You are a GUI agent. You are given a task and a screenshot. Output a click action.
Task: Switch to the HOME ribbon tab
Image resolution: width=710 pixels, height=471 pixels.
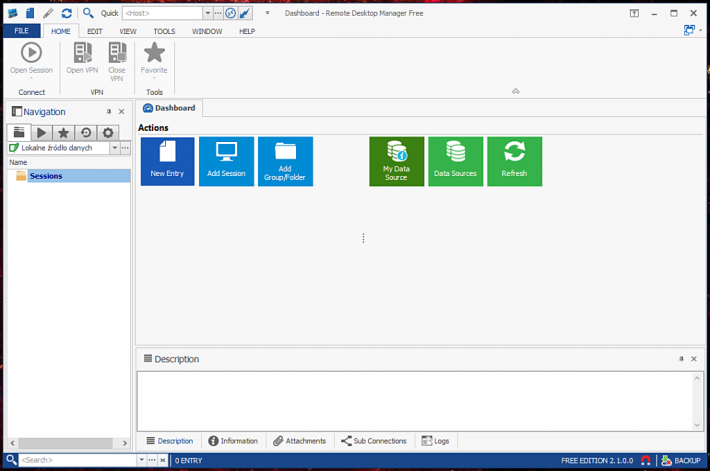(61, 31)
